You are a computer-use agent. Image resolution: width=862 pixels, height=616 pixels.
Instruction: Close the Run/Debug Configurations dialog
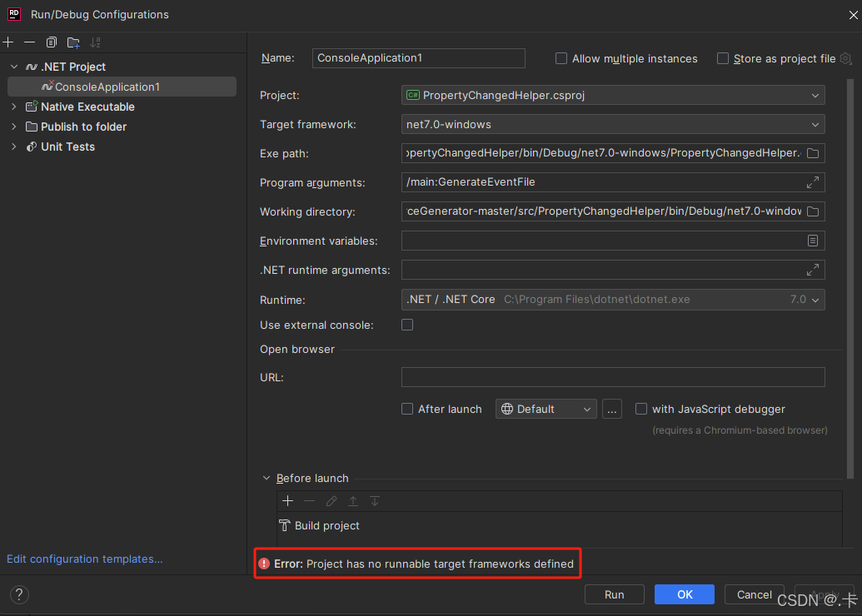[853, 15]
